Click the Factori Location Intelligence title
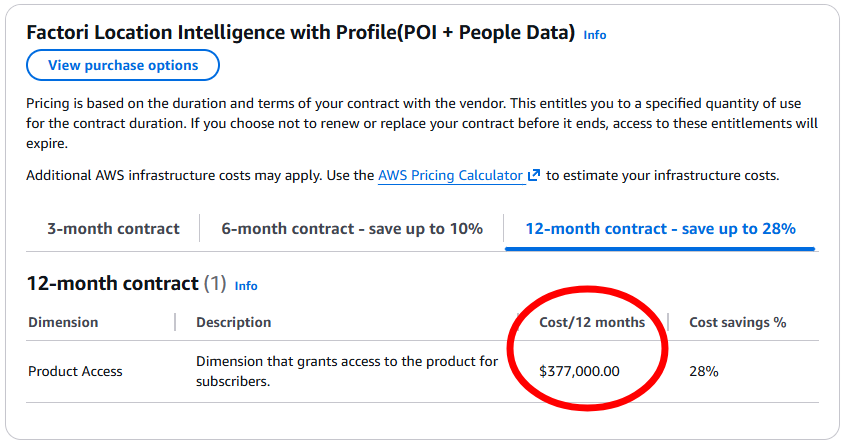This screenshot has width=843, height=445. point(300,33)
